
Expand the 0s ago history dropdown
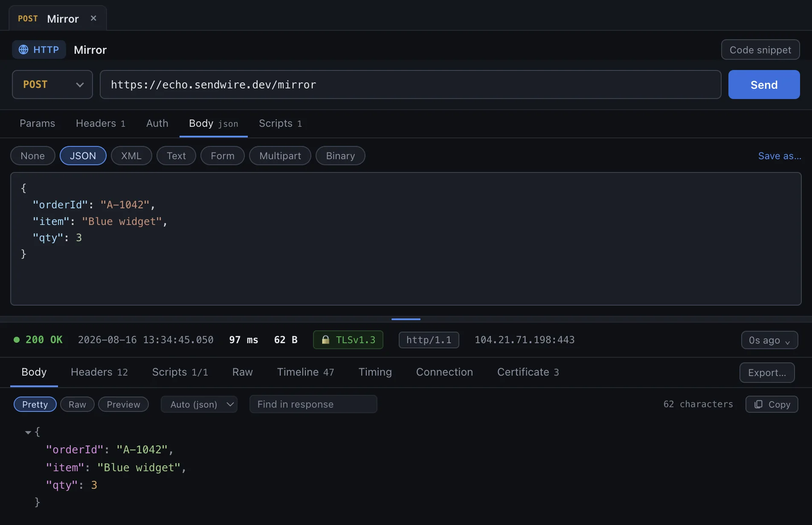769,340
